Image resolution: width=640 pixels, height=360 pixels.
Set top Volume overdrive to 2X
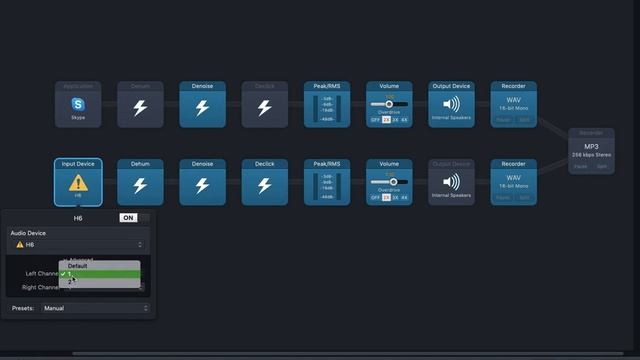[386, 120]
